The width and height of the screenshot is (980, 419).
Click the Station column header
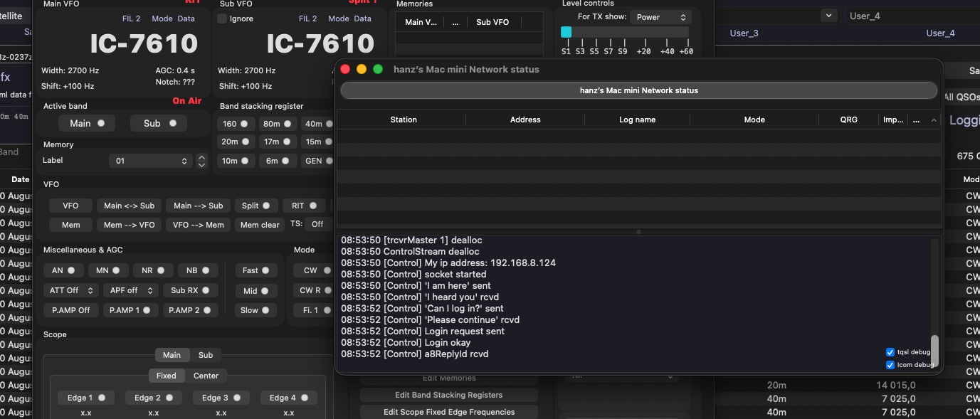404,120
